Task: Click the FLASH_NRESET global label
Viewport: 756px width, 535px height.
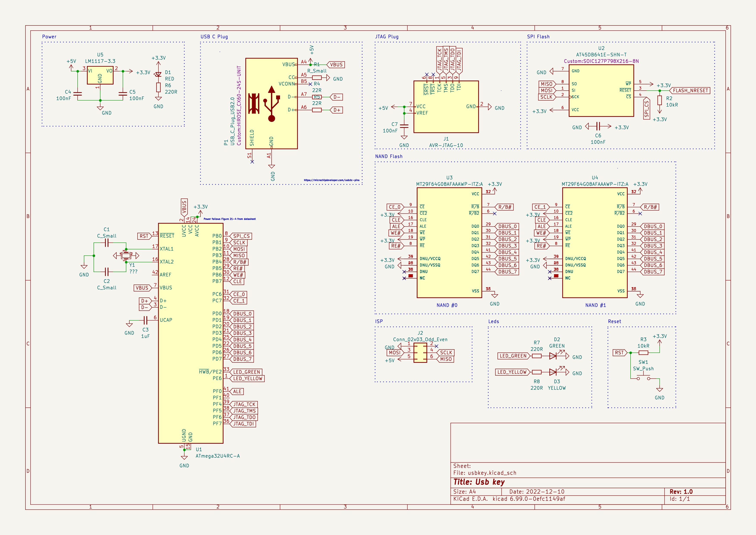Action: pyautogui.click(x=690, y=91)
